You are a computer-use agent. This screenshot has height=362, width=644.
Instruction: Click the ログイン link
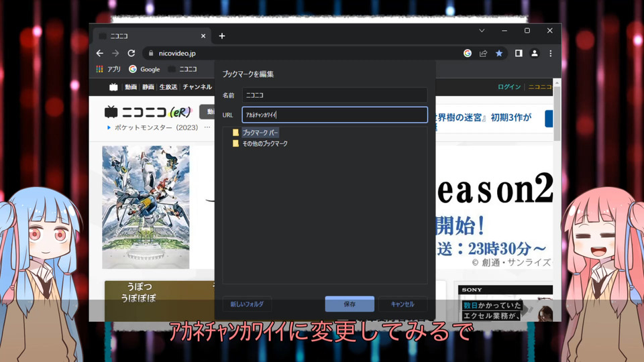pyautogui.click(x=509, y=87)
